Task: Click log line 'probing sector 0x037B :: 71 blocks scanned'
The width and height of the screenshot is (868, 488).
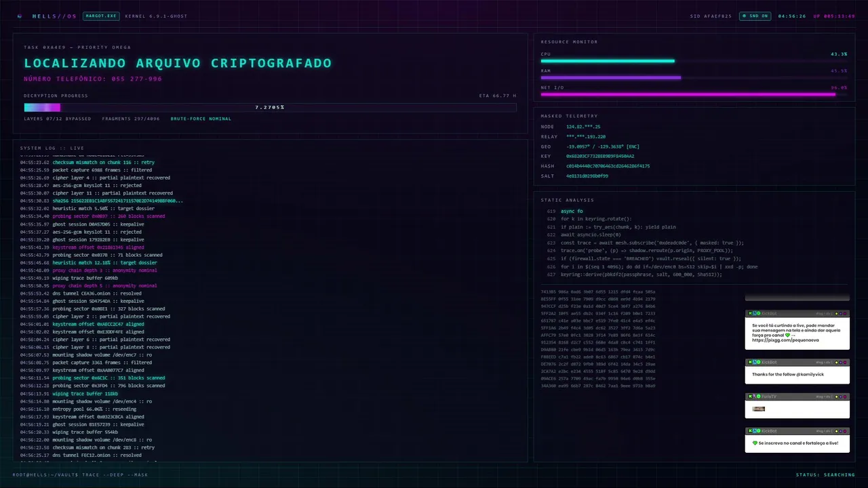Action: click(90, 255)
